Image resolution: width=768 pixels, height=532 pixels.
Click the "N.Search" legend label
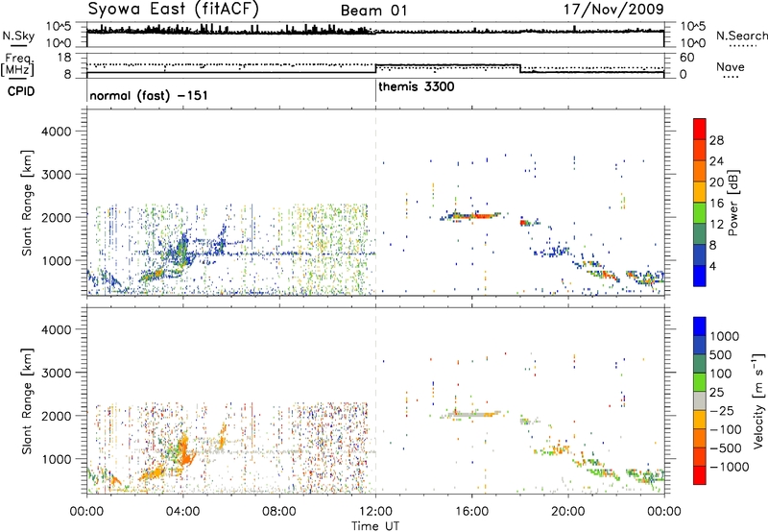click(x=741, y=36)
